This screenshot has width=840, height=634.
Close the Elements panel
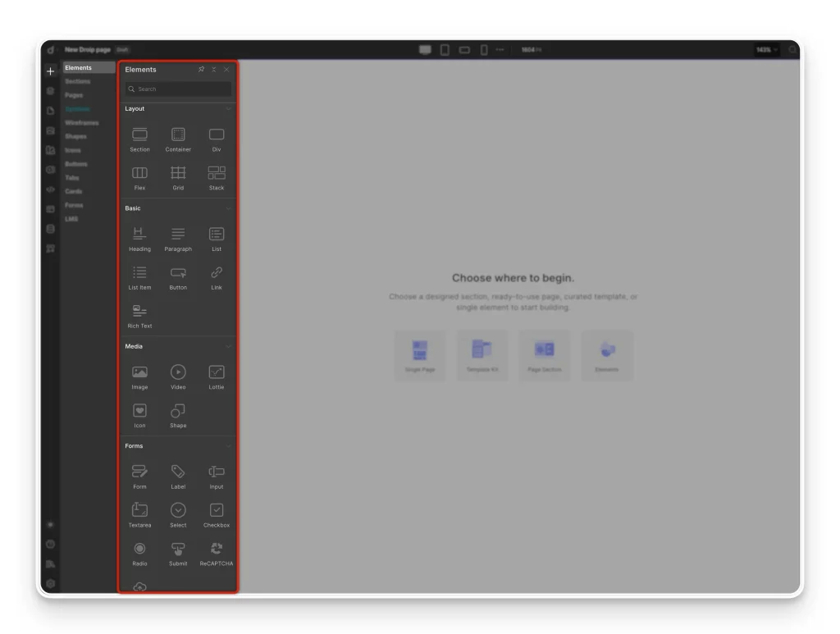tap(226, 70)
